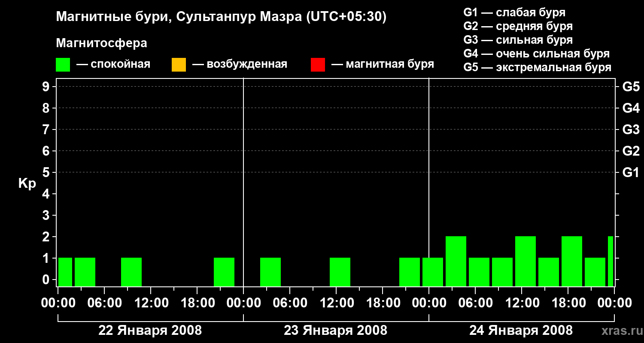The height and width of the screenshot is (343, 644).
Task: Click the '06:00' tick label under 23 Января
Action: (x=290, y=303)
